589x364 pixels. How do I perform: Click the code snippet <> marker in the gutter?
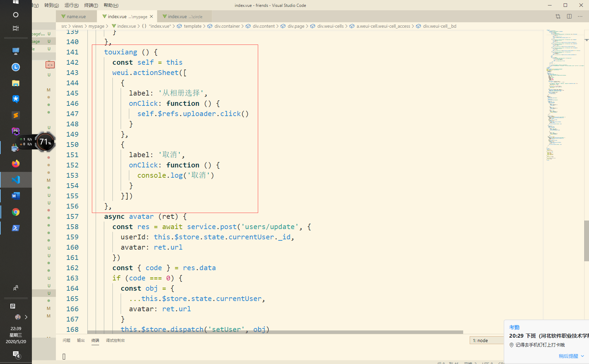click(50, 65)
